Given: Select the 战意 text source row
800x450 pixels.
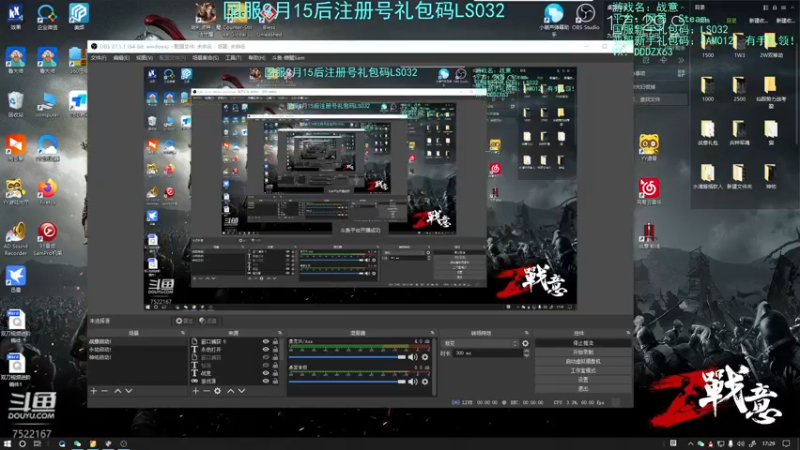Looking at the screenshot, I should coord(235,373).
